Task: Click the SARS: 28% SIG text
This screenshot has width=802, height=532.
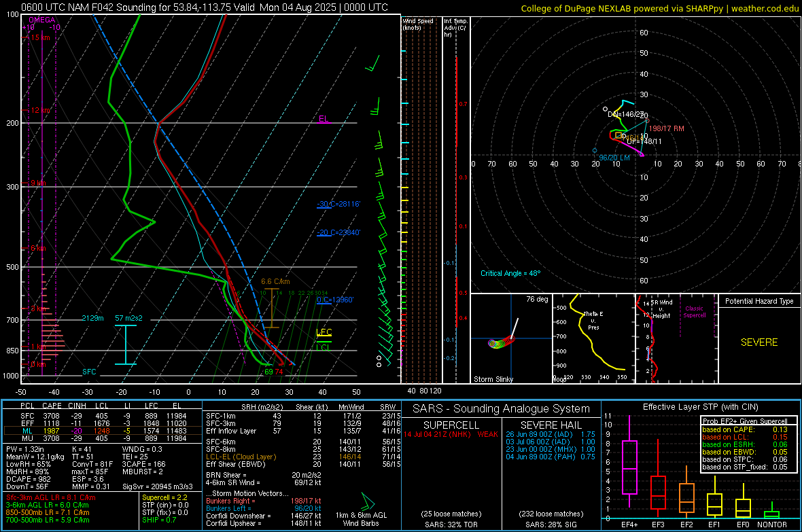Action: pos(551,525)
